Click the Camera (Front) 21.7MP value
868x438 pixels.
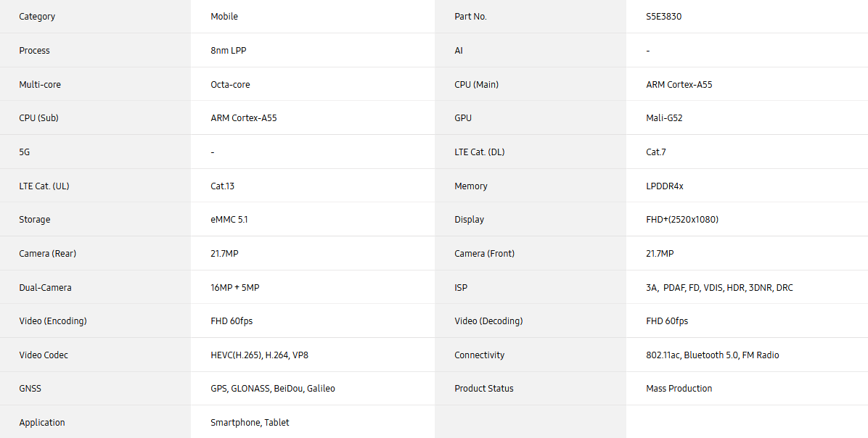[660, 254]
